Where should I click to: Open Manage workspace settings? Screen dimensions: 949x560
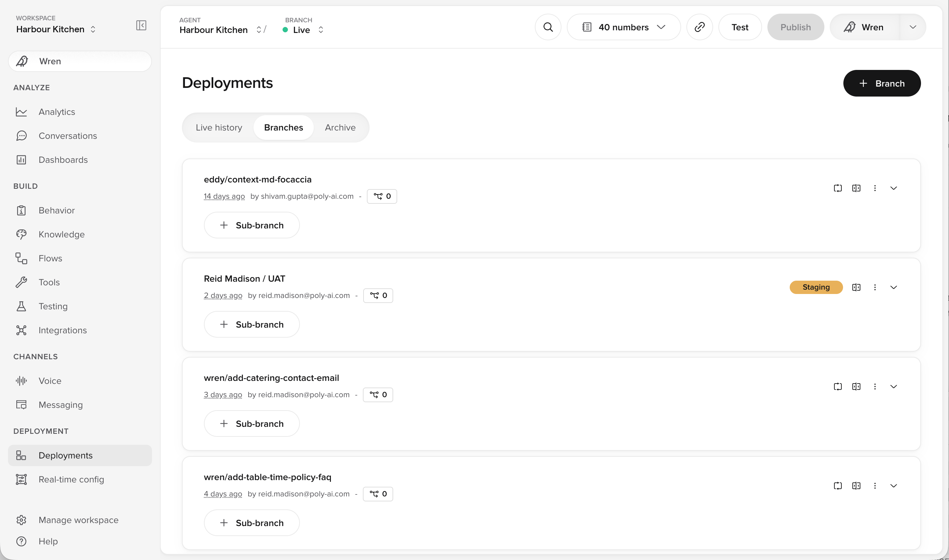[80, 520]
